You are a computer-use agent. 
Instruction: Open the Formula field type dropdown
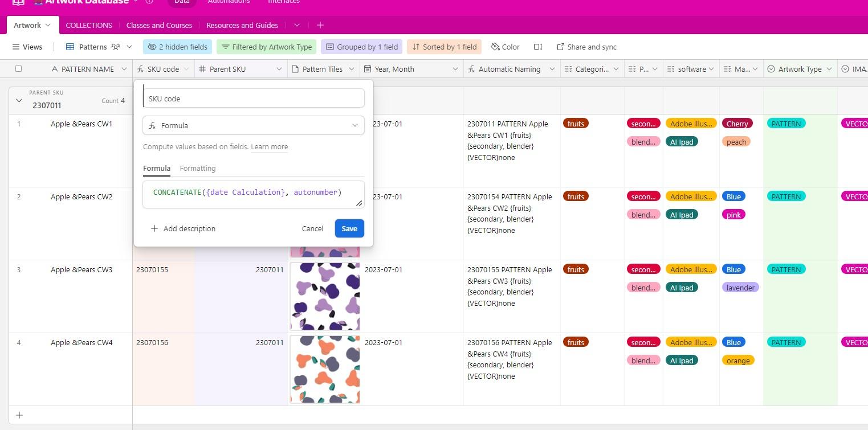tap(254, 125)
